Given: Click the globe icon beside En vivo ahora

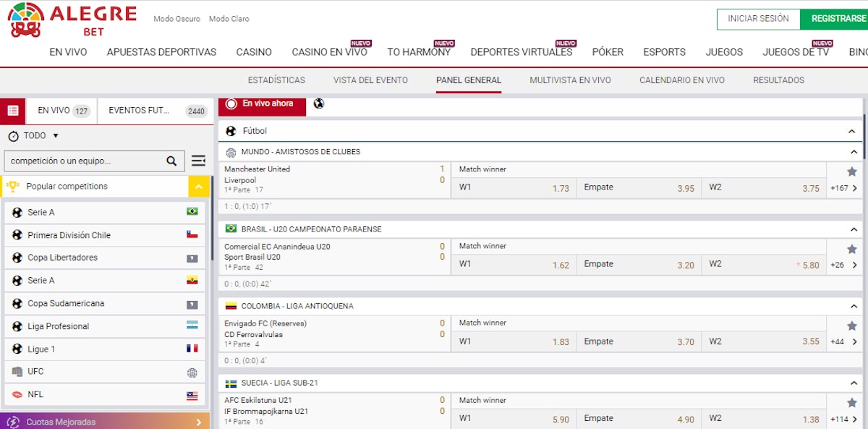Looking at the screenshot, I should (319, 104).
